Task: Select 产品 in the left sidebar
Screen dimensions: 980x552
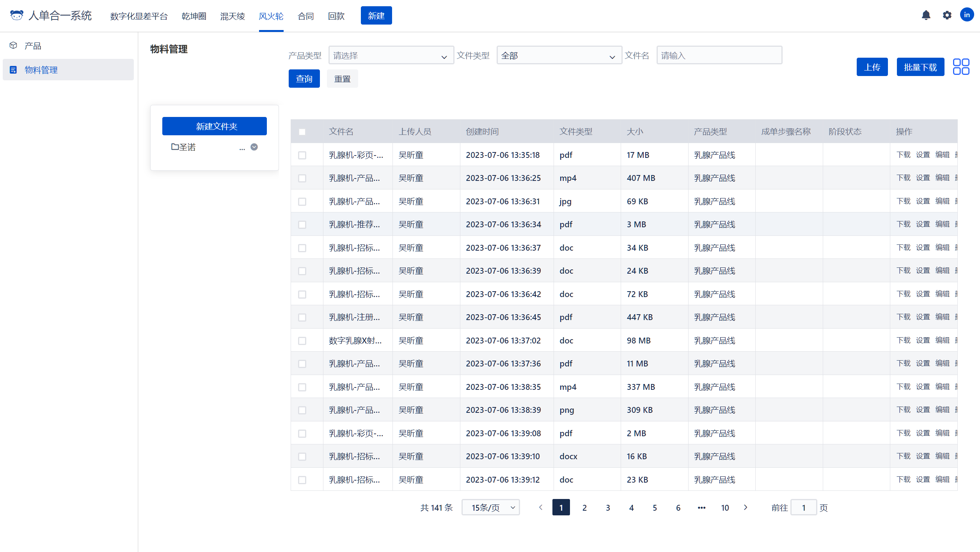Action: 68,46
